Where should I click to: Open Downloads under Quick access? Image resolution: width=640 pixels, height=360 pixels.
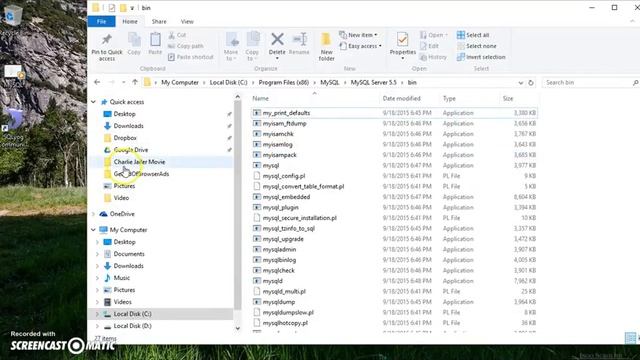[x=128, y=126]
